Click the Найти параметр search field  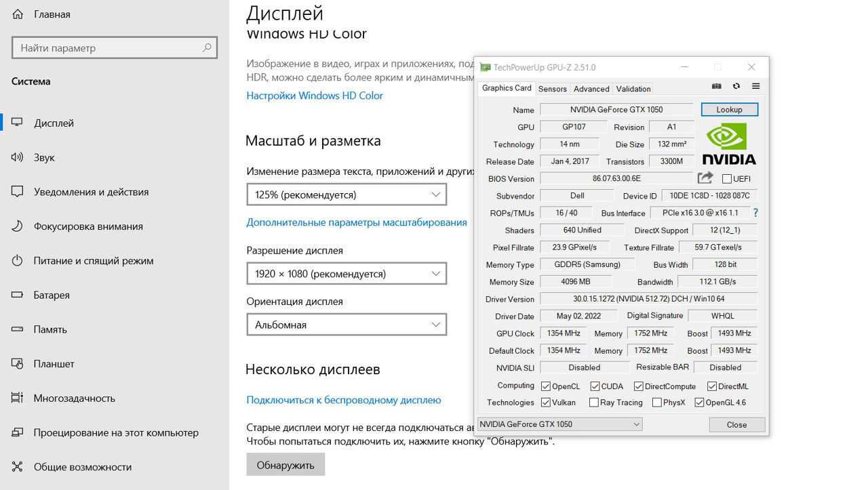115,48
